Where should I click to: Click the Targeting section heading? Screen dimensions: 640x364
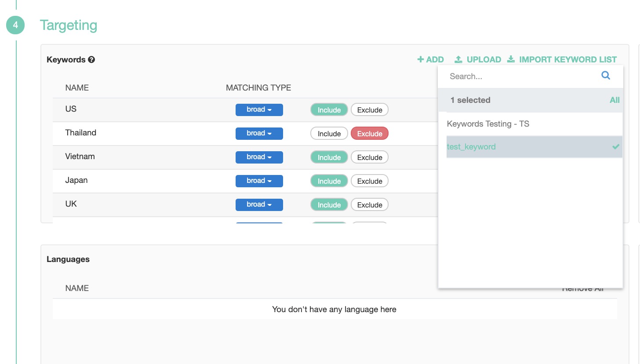coord(69,25)
